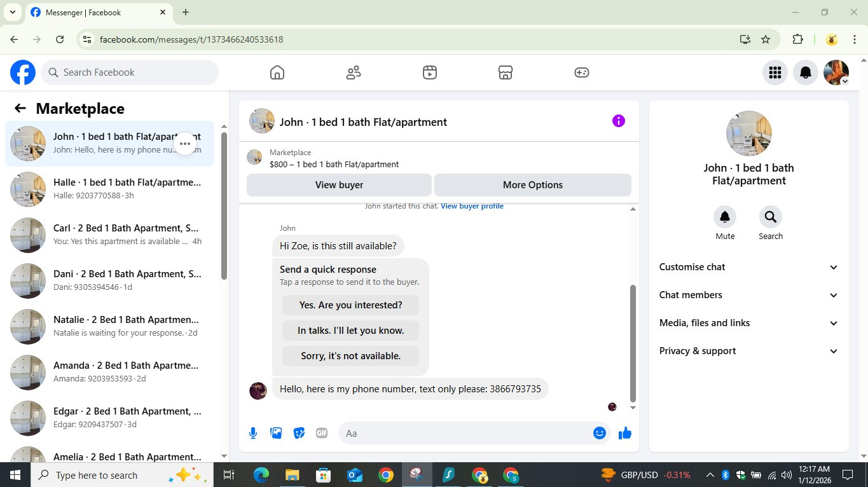Open the account profile picture menu
868x487 pixels.
[836, 72]
